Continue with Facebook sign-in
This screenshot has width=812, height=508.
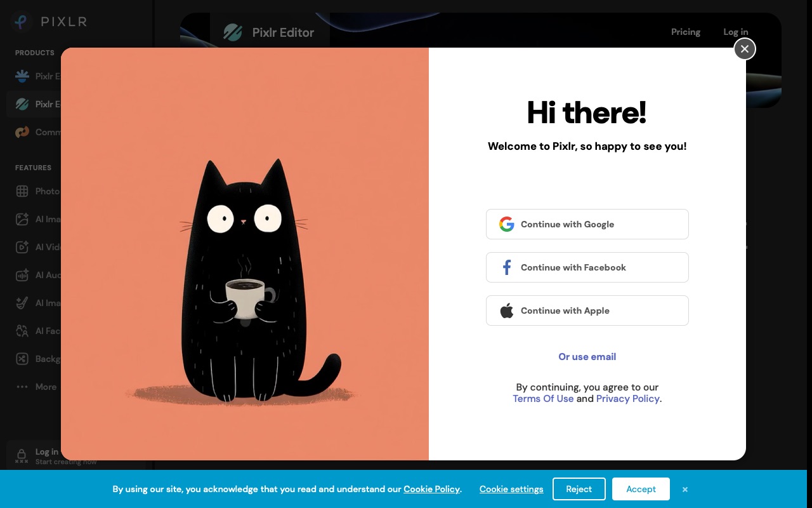tap(587, 267)
